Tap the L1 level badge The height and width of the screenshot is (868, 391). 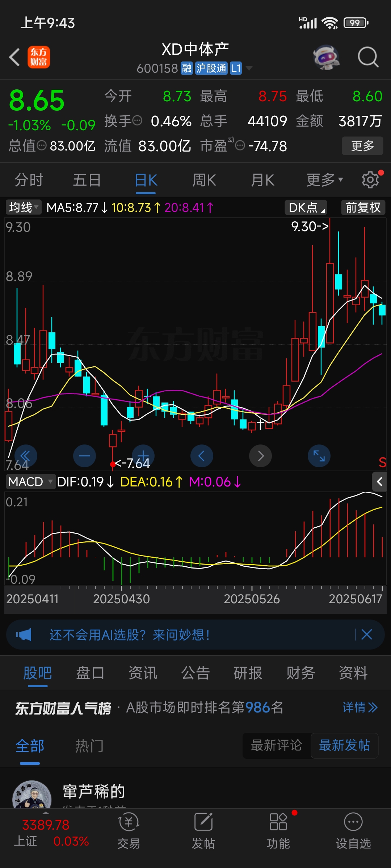coord(236,68)
